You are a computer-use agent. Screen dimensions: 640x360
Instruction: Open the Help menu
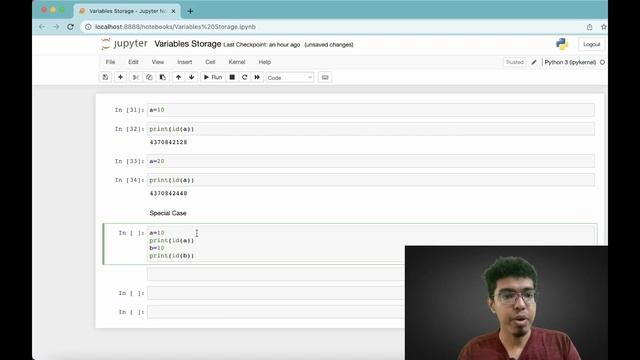[264, 62]
